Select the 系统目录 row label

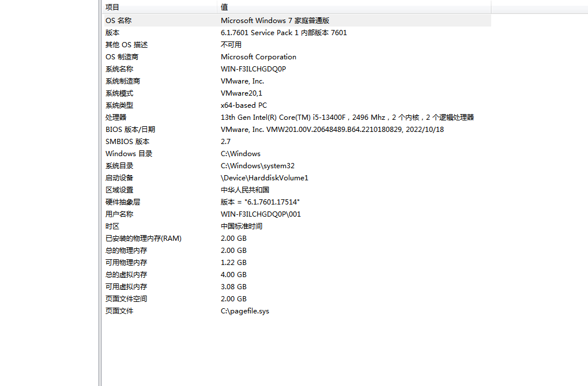[119, 166]
